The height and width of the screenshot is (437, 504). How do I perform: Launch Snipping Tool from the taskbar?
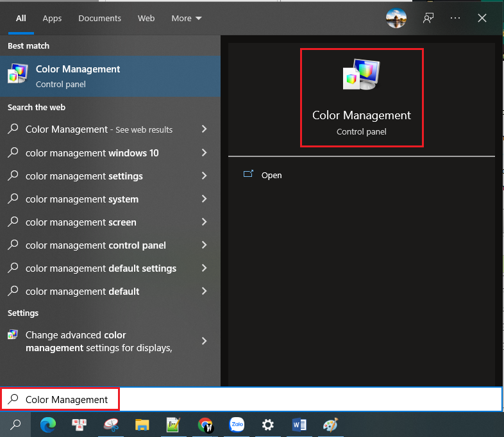coord(112,424)
